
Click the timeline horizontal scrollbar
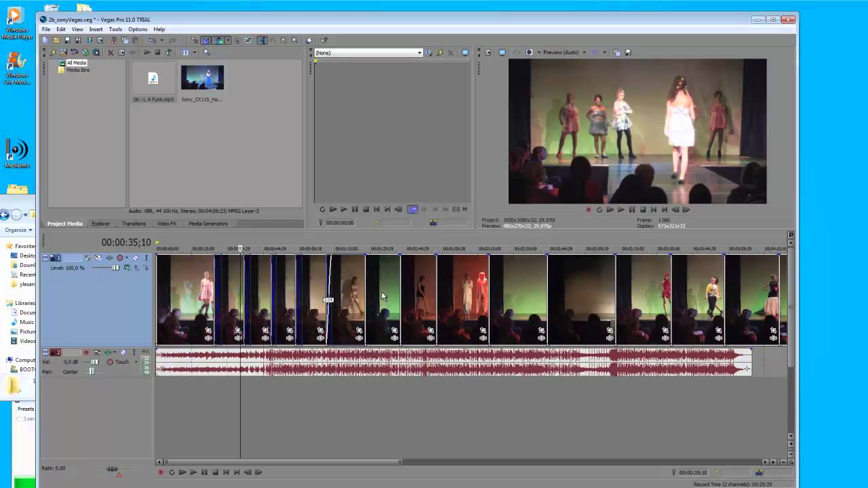(281, 462)
